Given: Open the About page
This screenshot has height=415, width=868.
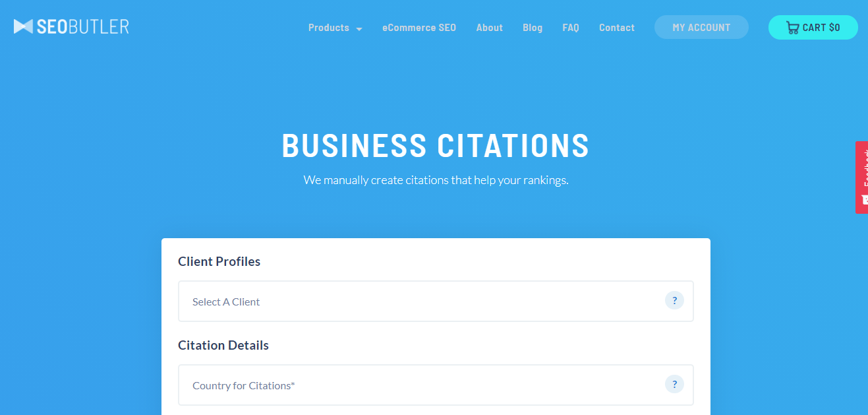Looking at the screenshot, I should click(489, 28).
